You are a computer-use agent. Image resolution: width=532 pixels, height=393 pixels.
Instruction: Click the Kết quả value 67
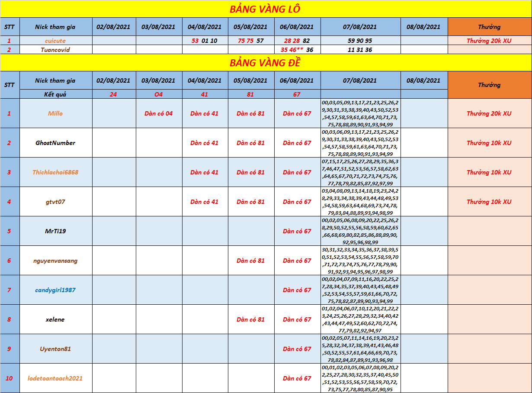297,94
